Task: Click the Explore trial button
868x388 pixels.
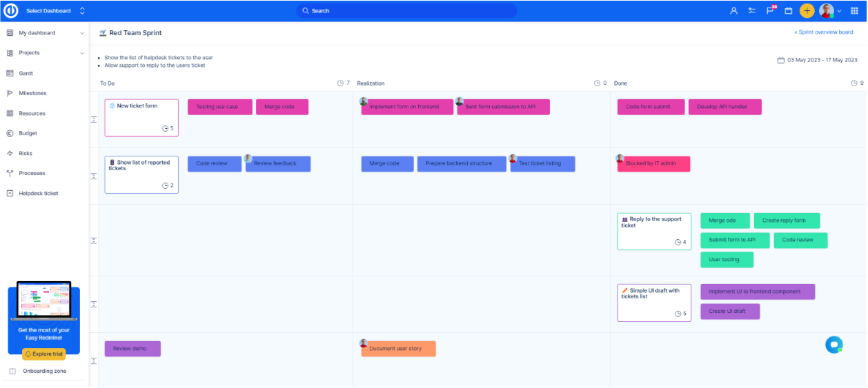Action: point(43,354)
